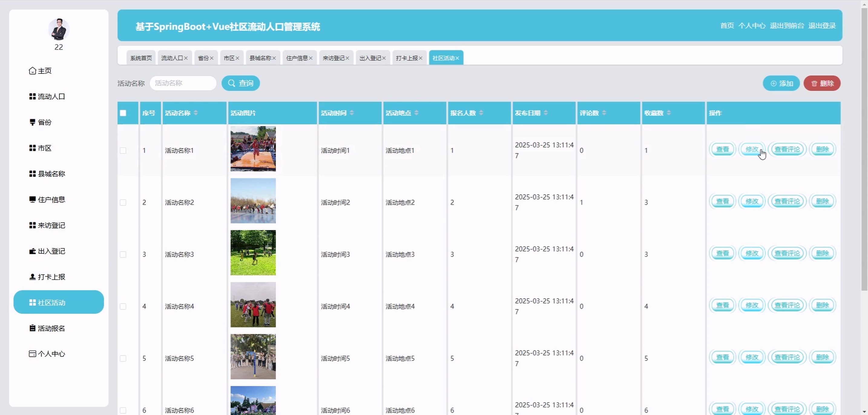The width and height of the screenshot is (868, 415).
Task: Click 查看评论 for 活动名称2 row
Action: pyautogui.click(x=787, y=201)
